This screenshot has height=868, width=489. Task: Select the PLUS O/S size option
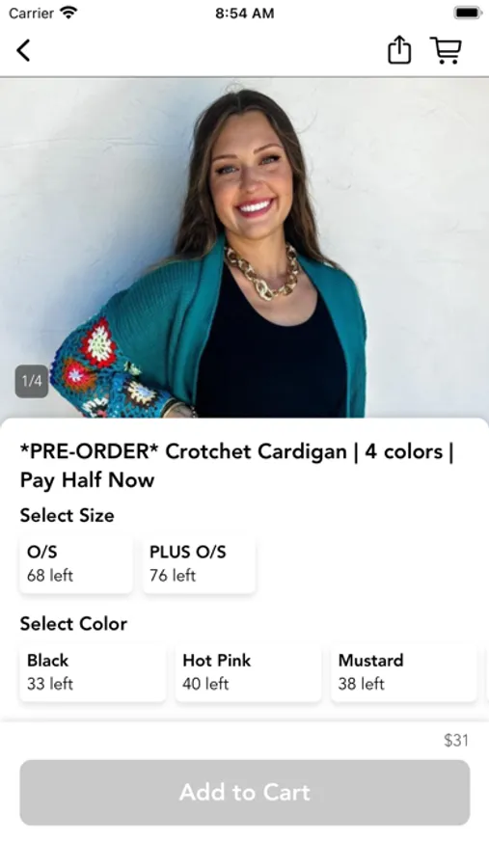pyautogui.click(x=199, y=563)
